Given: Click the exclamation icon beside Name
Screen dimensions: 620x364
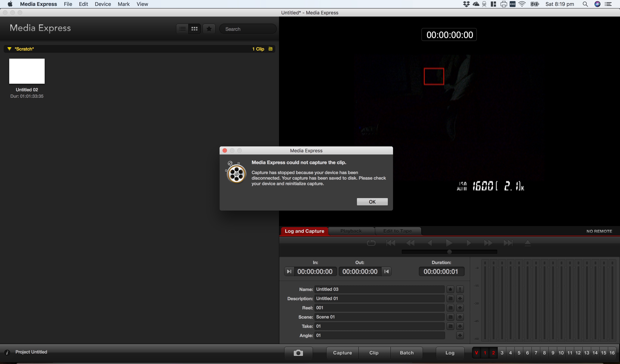Looking at the screenshot, I should (x=460, y=290).
